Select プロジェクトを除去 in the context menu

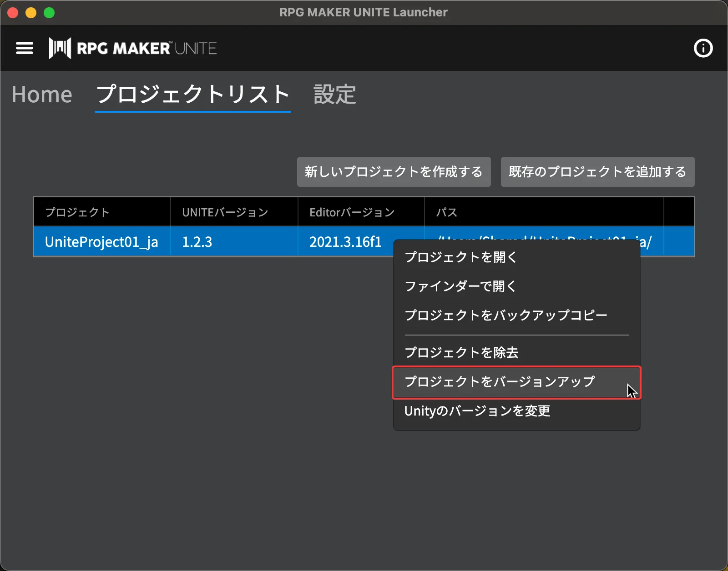coord(461,353)
